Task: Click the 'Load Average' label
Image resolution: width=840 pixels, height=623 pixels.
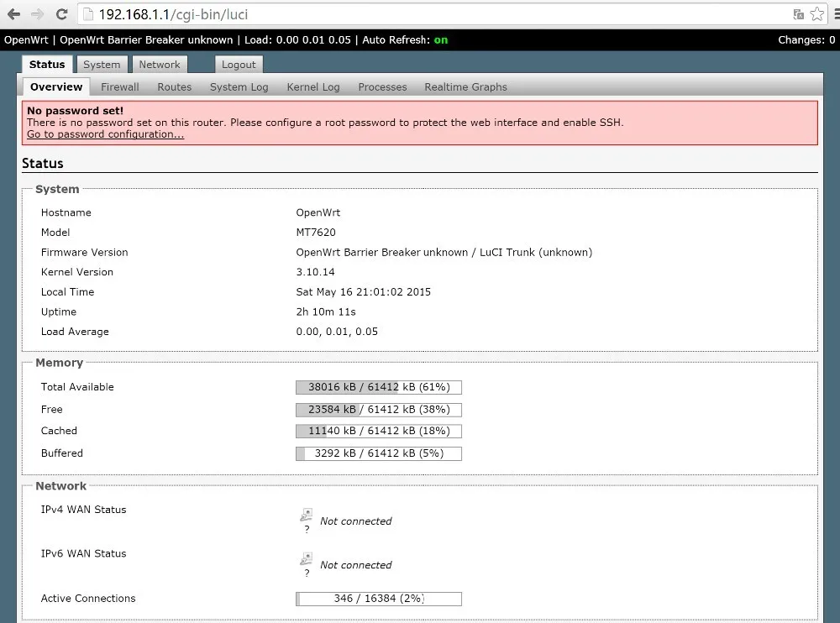Action: point(75,332)
